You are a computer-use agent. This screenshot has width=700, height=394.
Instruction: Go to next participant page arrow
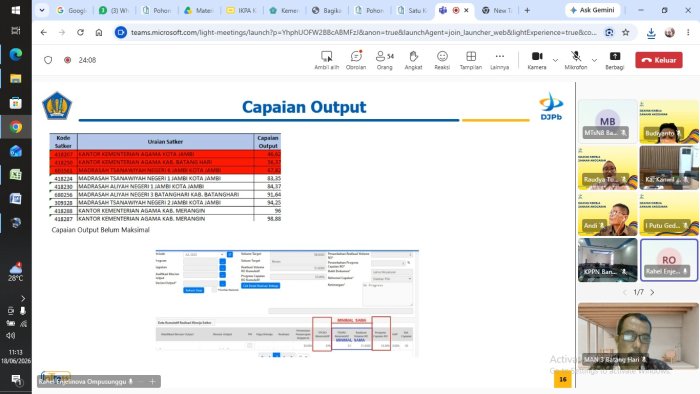[653, 292]
